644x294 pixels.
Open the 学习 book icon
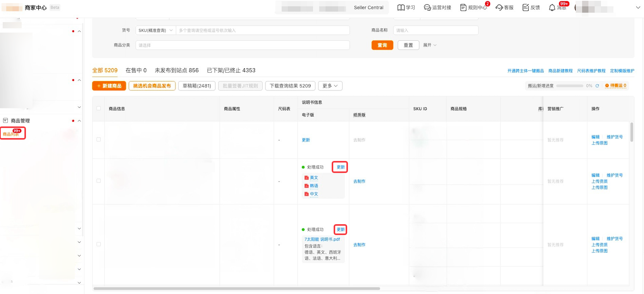tap(401, 7)
